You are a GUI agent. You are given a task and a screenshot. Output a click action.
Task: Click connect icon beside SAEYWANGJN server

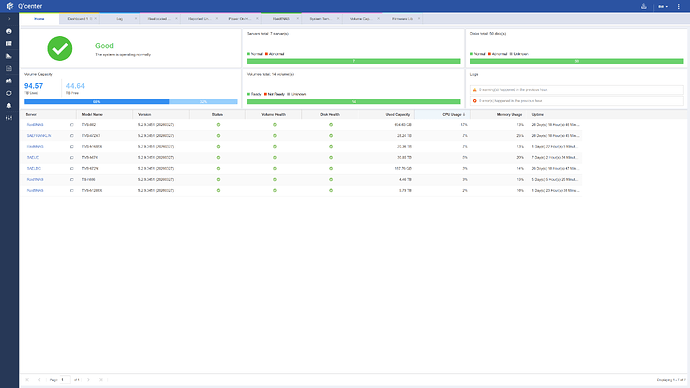pyautogui.click(x=72, y=136)
